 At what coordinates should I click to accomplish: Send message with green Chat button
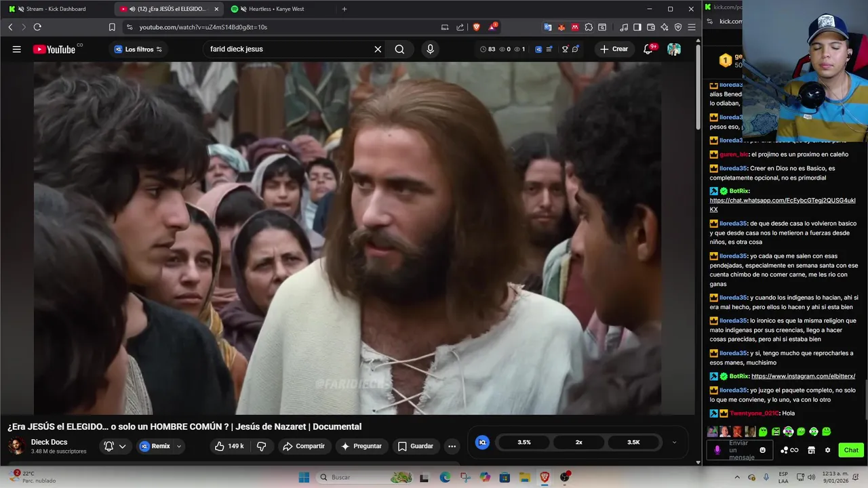pos(851,450)
